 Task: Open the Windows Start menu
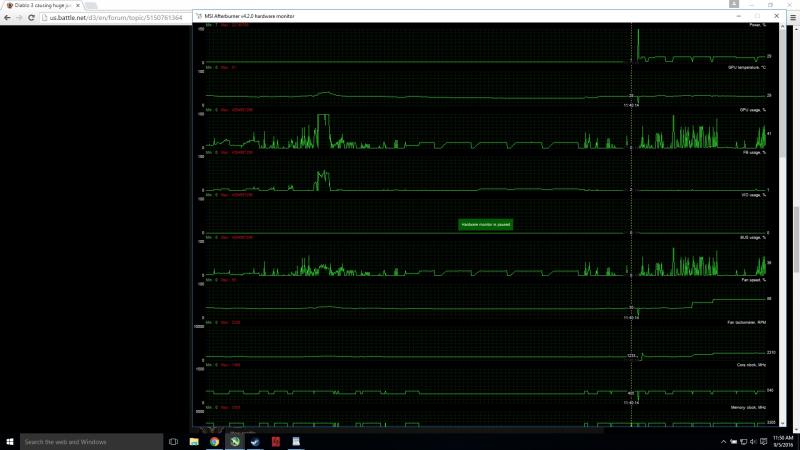click(10, 442)
